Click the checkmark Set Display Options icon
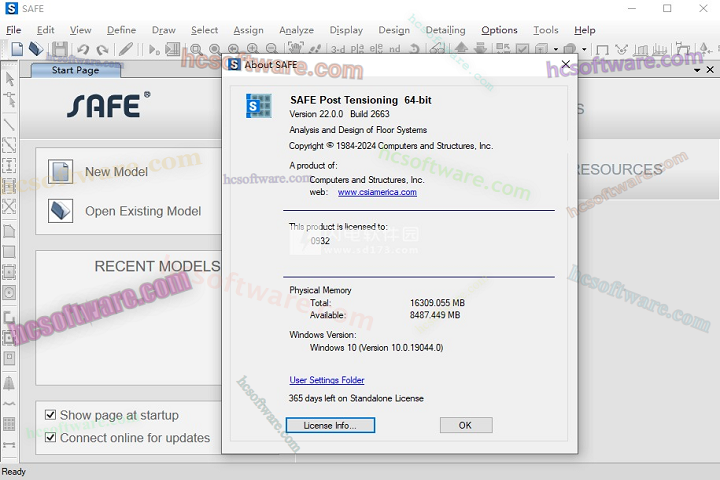720x480 pixels. click(522, 48)
